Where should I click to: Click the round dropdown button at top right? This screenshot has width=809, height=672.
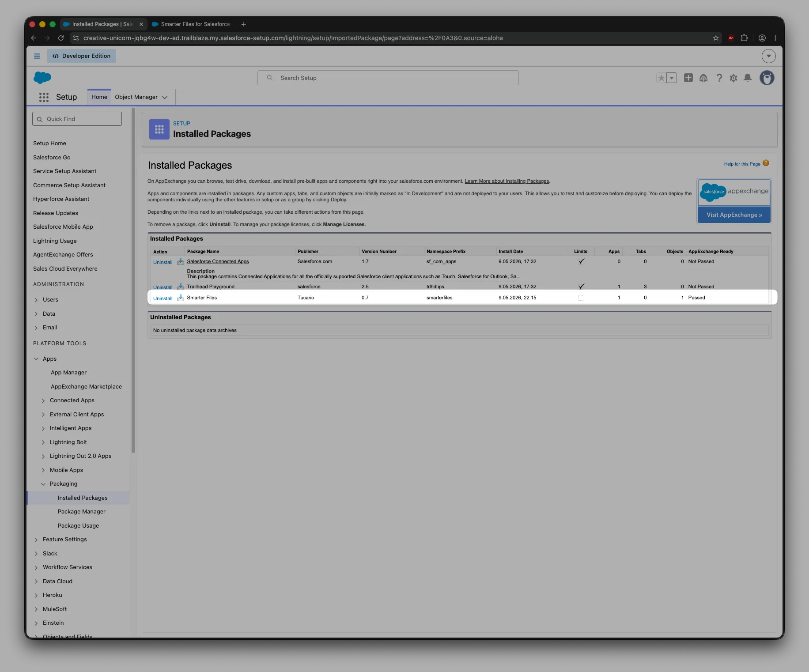click(769, 56)
